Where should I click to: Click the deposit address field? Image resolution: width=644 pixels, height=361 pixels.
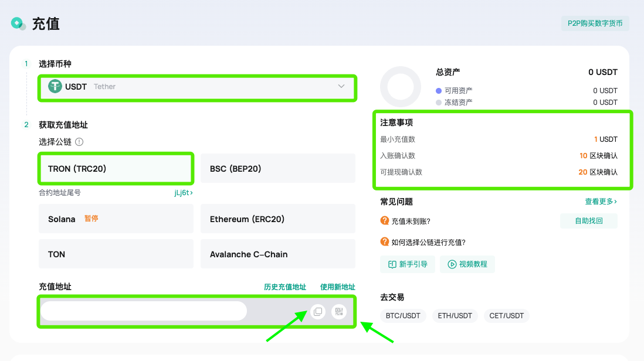coord(144,311)
